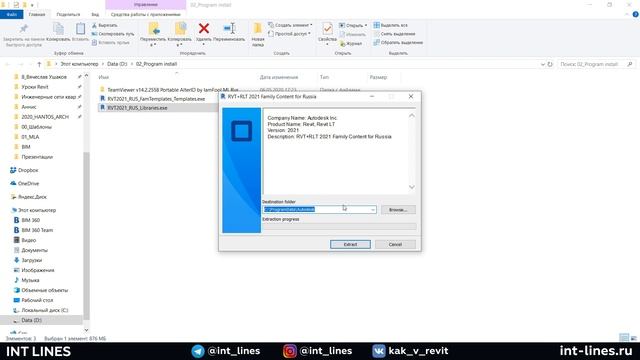
Task: Click the refresh icon next to address bar
Action: click(550, 64)
